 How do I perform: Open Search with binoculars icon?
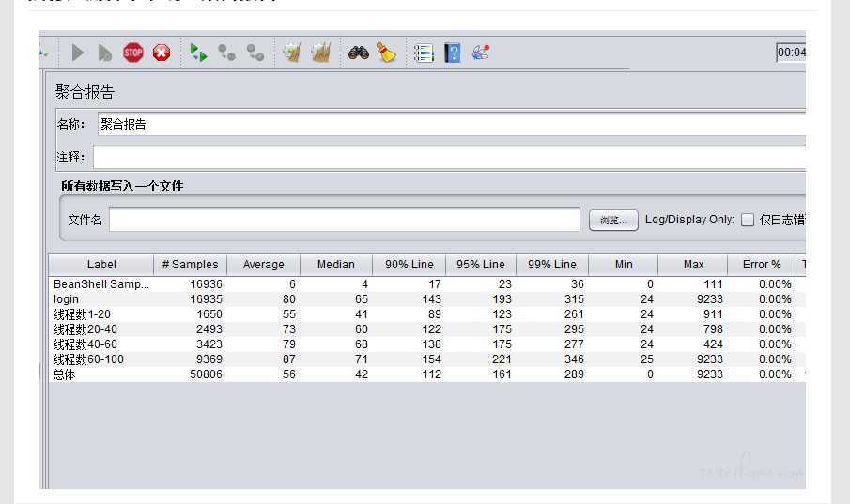pyautogui.click(x=359, y=53)
